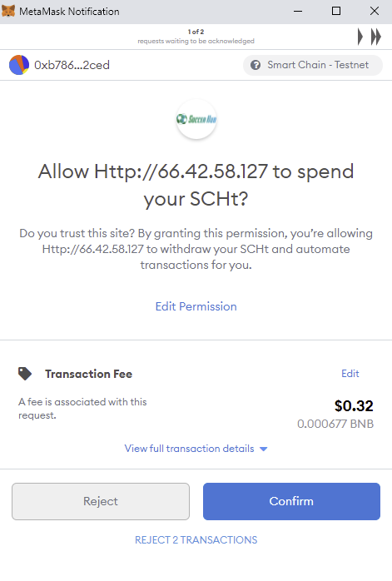Open Smart Chain - Testnet network pill
The width and height of the screenshot is (392, 581).
point(313,65)
